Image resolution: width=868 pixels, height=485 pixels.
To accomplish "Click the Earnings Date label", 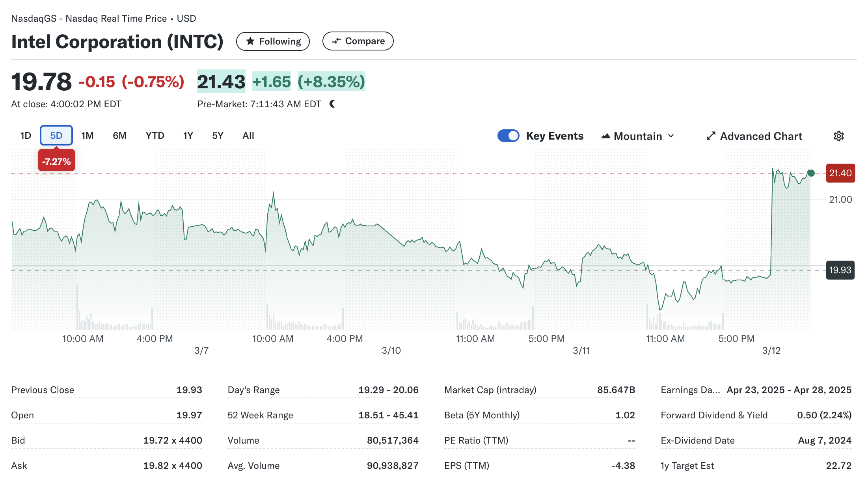I will (x=690, y=390).
